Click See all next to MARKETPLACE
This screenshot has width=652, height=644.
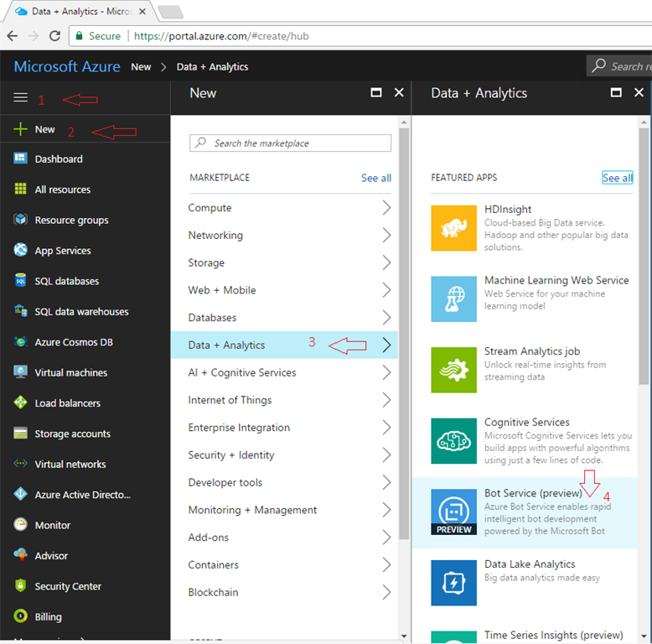(x=376, y=178)
